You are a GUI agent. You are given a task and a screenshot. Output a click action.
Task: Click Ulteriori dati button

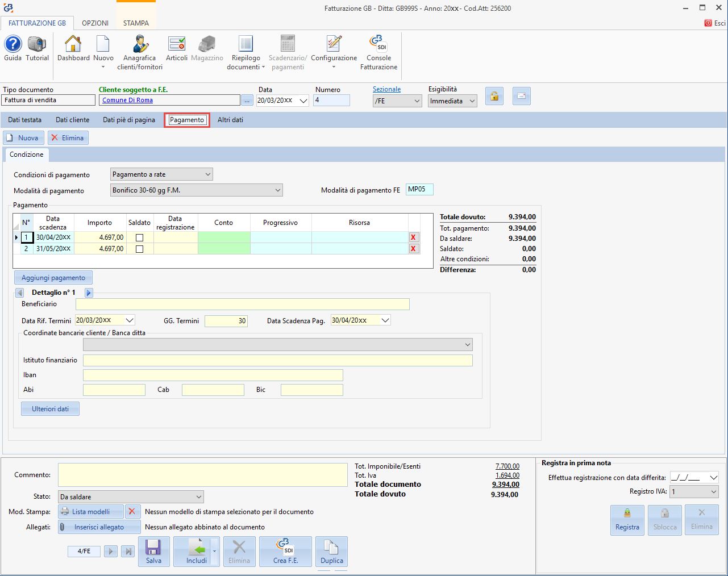click(50, 409)
